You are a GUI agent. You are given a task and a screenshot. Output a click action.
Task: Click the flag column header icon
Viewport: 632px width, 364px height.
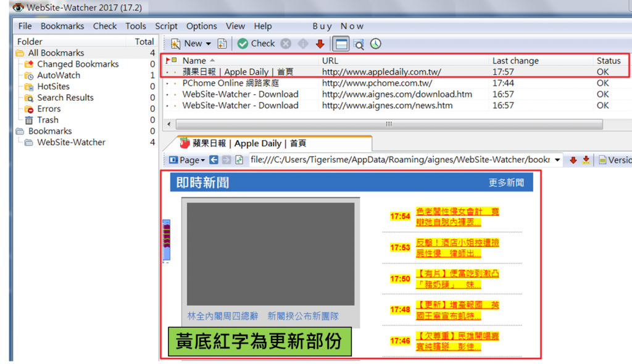coord(168,60)
